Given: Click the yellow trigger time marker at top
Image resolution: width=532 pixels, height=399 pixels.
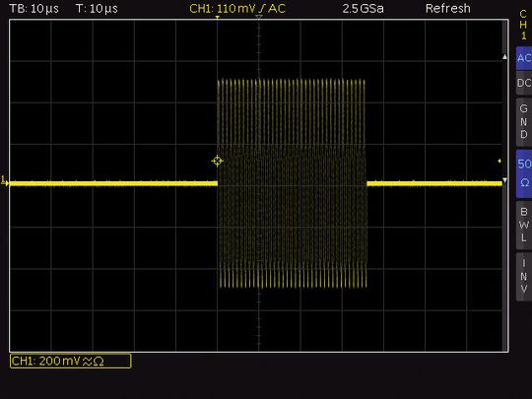Looking at the screenshot, I should point(217,18).
